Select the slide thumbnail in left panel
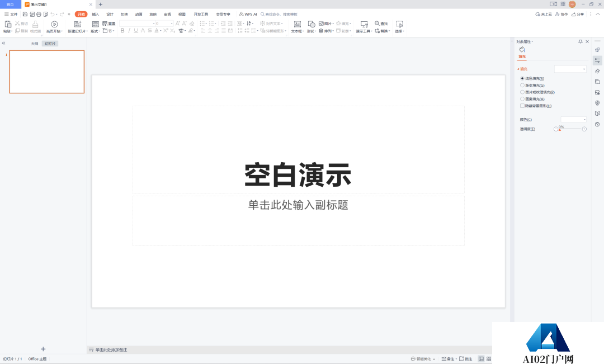604x364 pixels. pyautogui.click(x=46, y=72)
